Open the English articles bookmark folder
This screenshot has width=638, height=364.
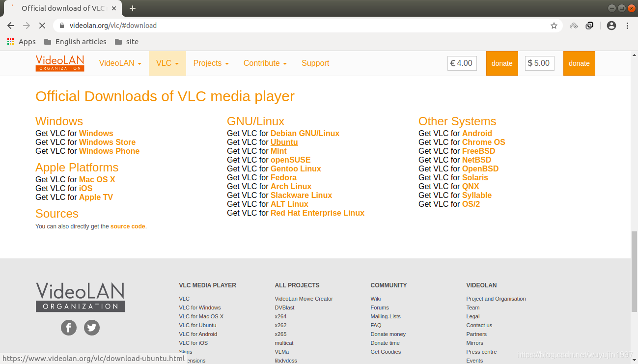75,42
